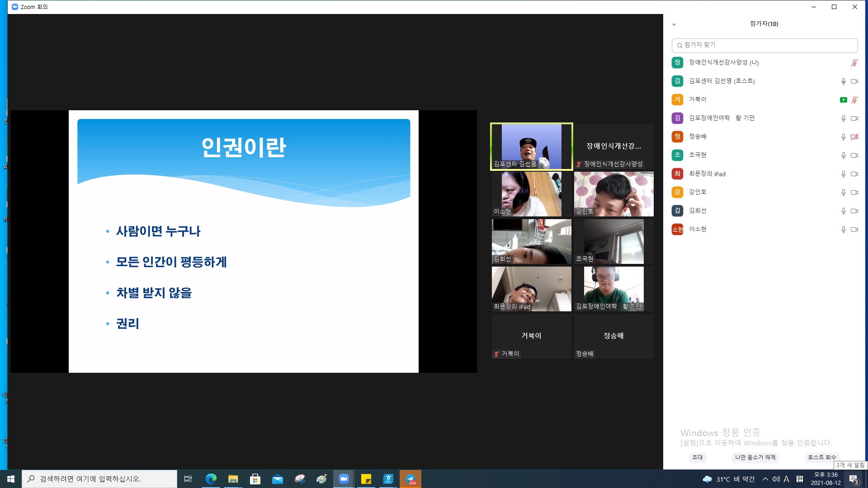Click the 초대 invite button
Screen dimensions: 868x488
pos(698,457)
